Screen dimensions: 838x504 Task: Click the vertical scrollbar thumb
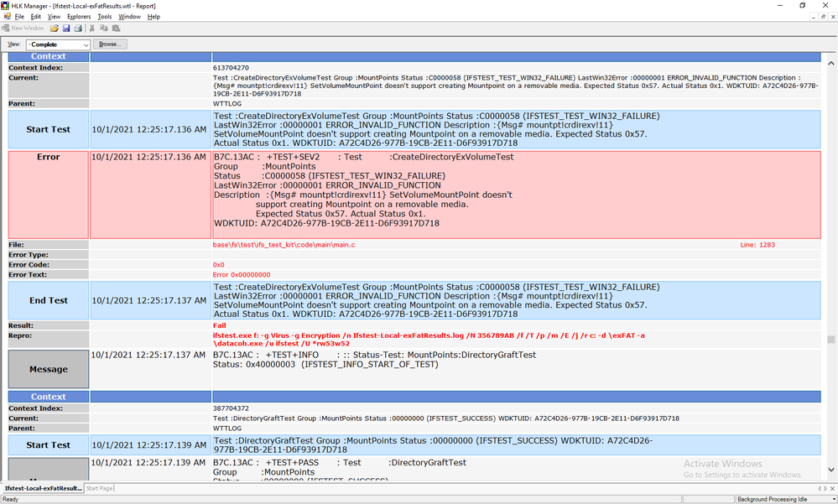coord(831,340)
